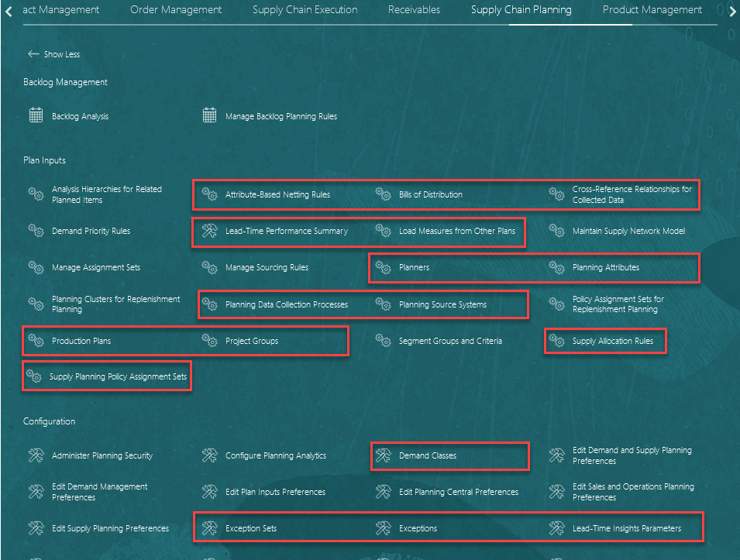Click the gears icon beside Manage Assignment Sets

36,267
